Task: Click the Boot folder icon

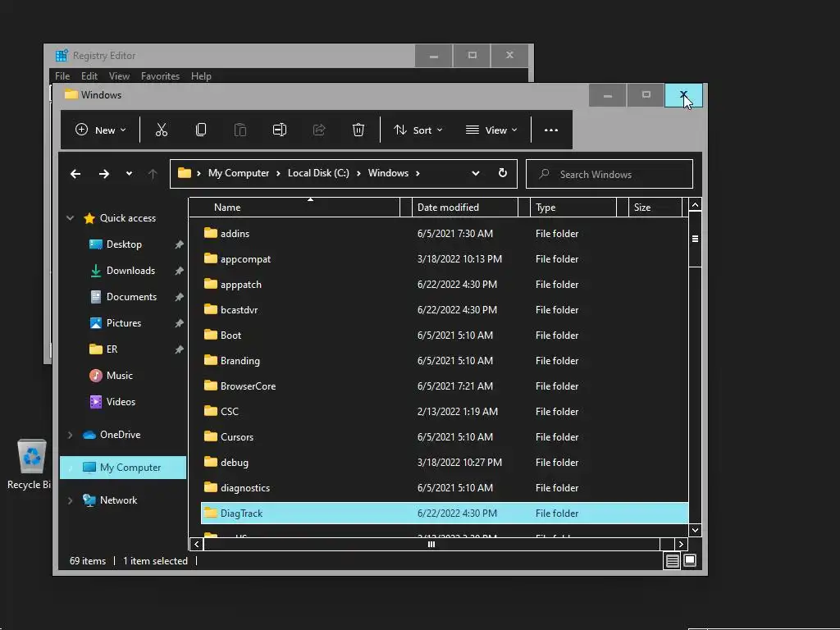Action: pos(211,335)
